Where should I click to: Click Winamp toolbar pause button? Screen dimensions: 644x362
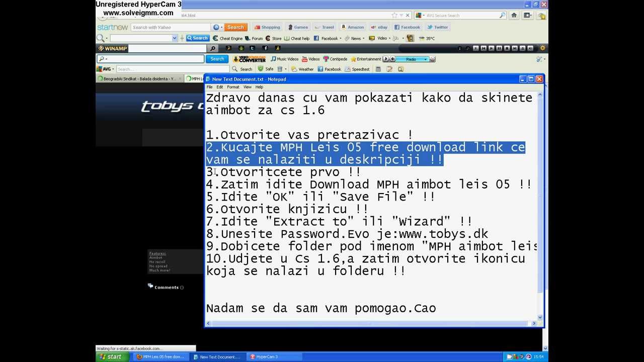point(499,48)
